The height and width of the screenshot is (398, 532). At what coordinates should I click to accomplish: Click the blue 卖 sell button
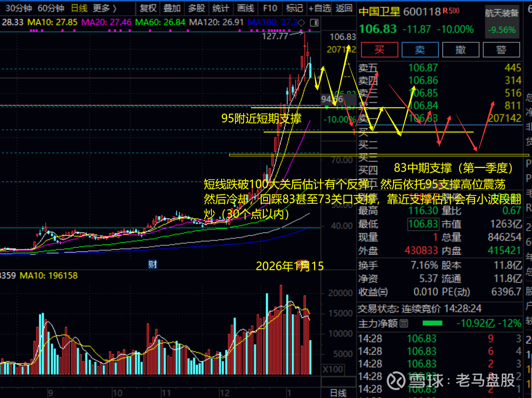420,50
